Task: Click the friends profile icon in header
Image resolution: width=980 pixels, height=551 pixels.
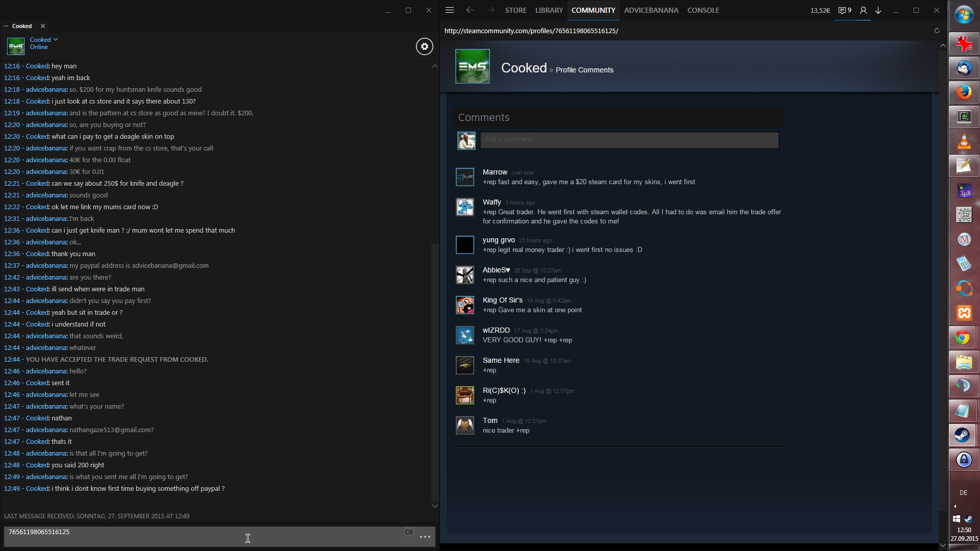Action: click(863, 10)
